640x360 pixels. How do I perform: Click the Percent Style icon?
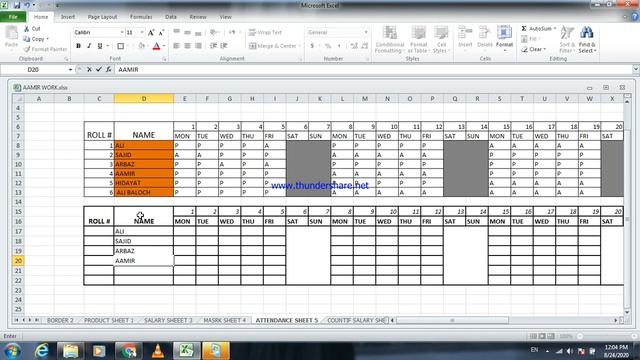click(x=328, y=46)
